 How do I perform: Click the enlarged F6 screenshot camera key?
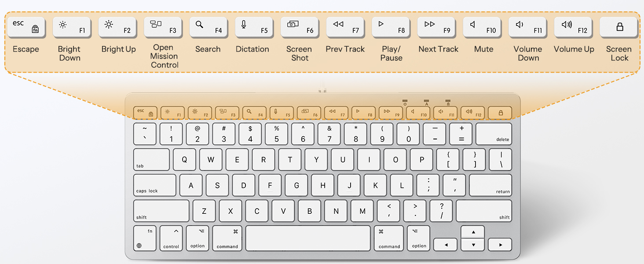(x=300, y=27)
